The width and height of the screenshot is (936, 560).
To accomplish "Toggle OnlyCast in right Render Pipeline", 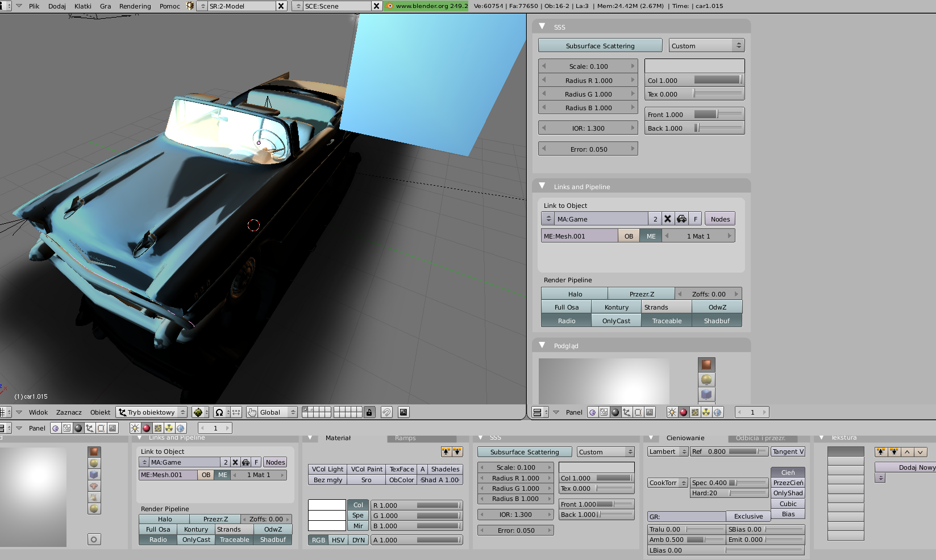I will [x=616, y=321].
